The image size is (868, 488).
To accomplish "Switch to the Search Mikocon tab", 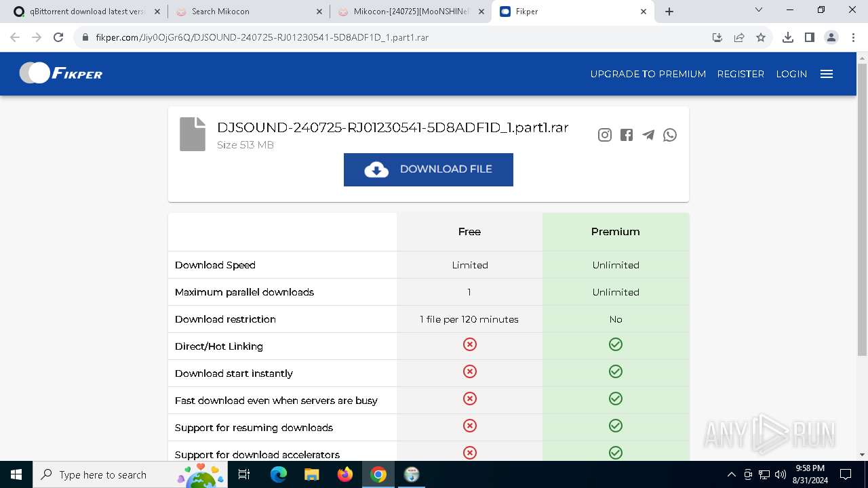I will (250, 12).
